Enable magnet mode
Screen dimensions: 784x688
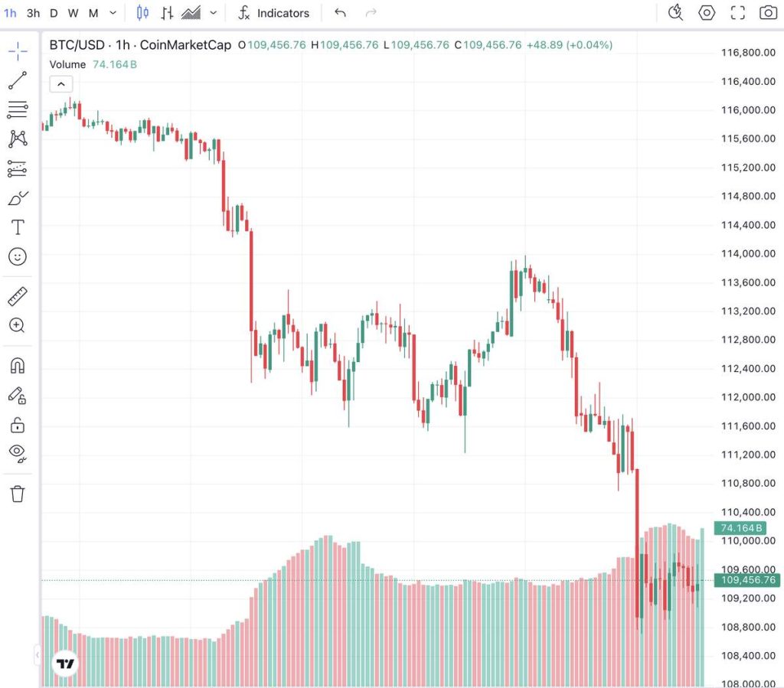tap(17, 365)
